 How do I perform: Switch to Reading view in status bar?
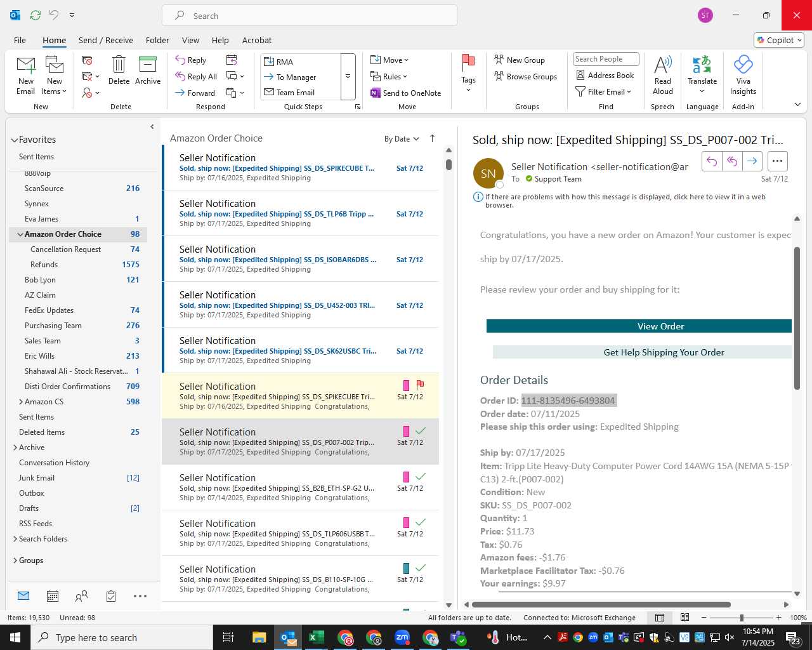tap(685, 618)
